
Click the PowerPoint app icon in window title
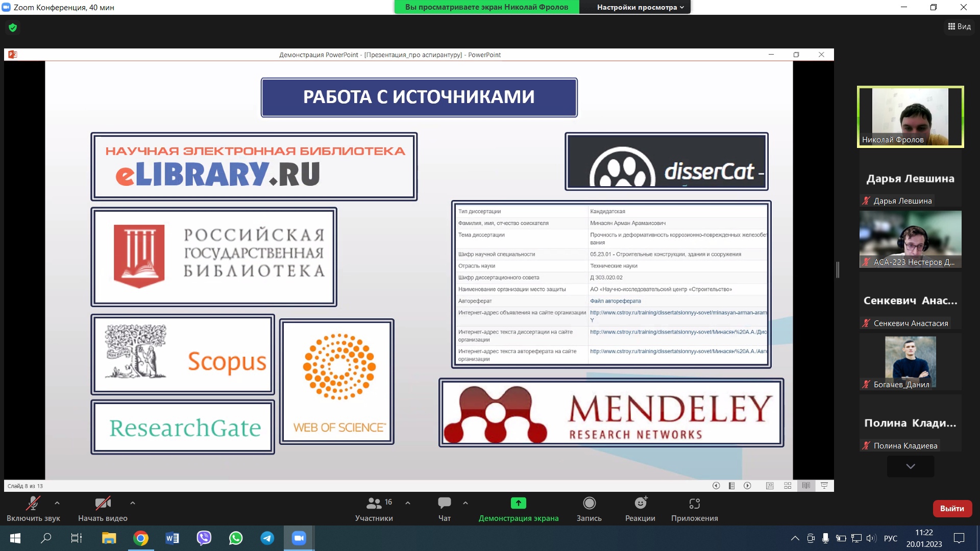[x=13, y=55]
